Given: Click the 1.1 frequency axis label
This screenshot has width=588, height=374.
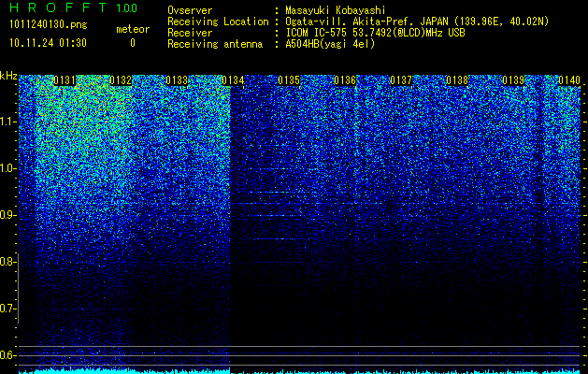Looking at the screenshot, I should click(x=7, y=122).
